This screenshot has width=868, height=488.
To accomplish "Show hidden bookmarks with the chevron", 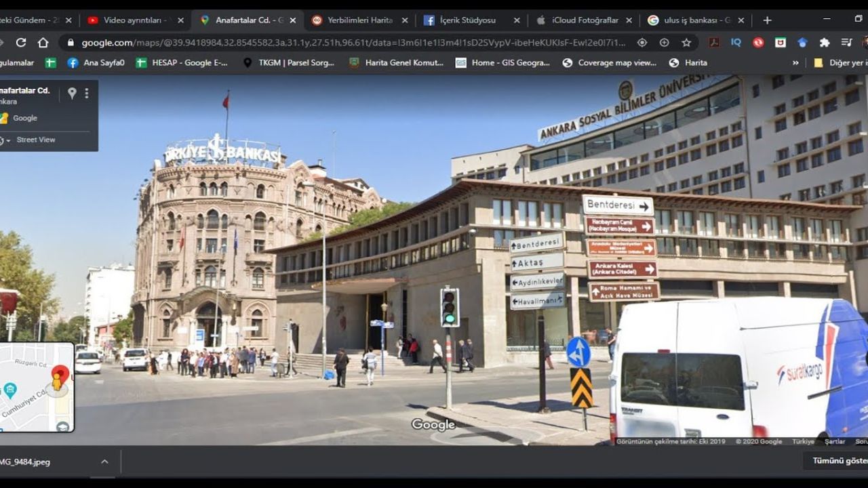I will 795,63.
